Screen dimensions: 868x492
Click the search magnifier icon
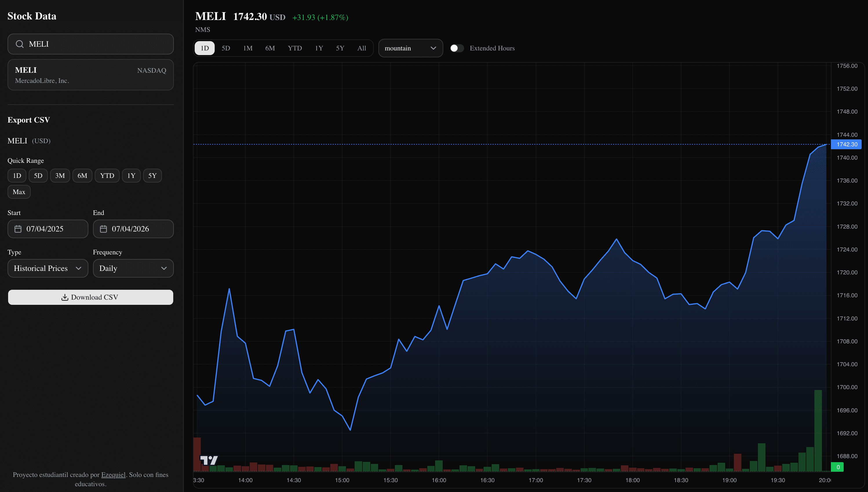pyautogui.click(x=20, y=44)
